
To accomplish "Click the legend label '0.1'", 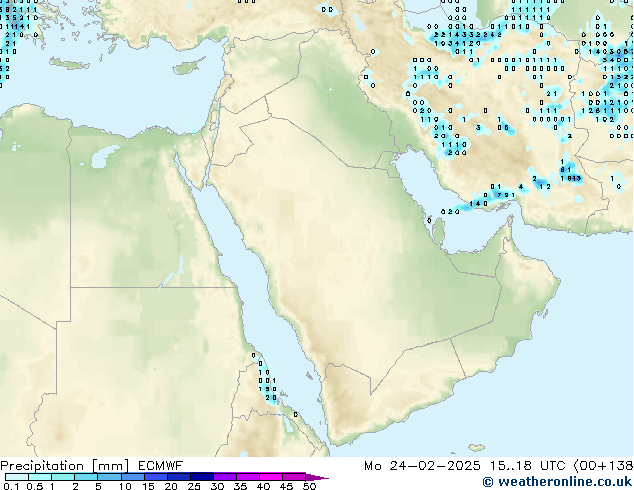I will [11, 486].
